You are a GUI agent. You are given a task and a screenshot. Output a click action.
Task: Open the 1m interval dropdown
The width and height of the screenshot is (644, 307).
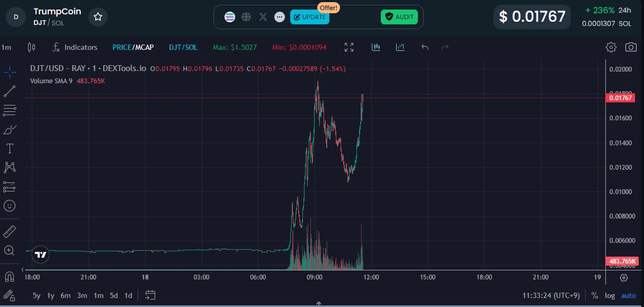pos(6,47)
